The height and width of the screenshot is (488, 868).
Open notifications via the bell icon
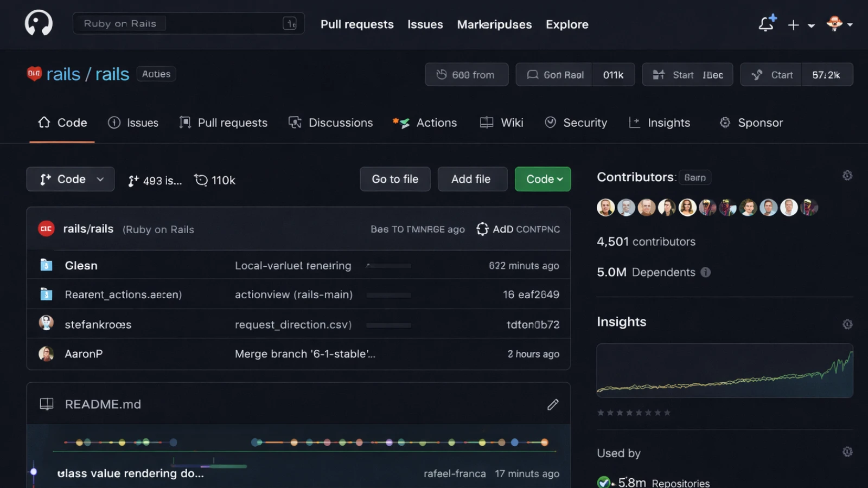pyautogui.click(x=767, y=24)
